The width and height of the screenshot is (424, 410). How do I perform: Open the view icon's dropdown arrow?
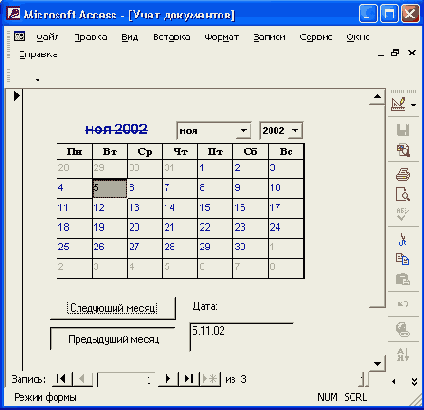coord(414,105)
